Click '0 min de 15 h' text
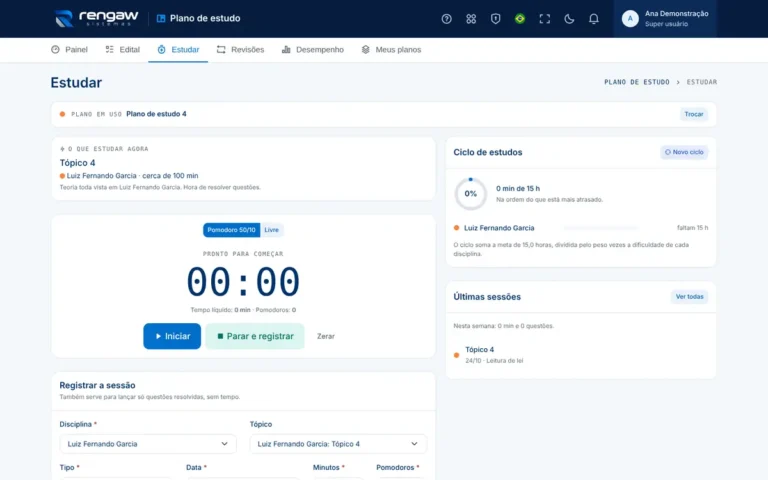 pyautogui.click(x=518, y=189)
